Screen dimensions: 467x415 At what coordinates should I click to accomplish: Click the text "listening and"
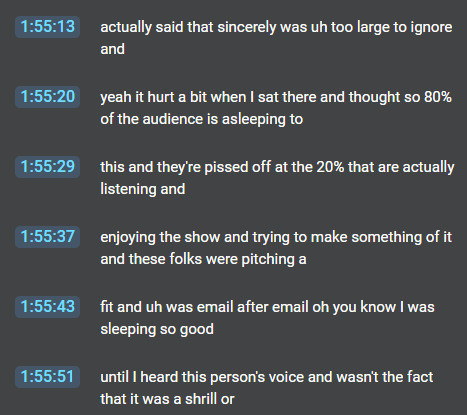(143, 189)
